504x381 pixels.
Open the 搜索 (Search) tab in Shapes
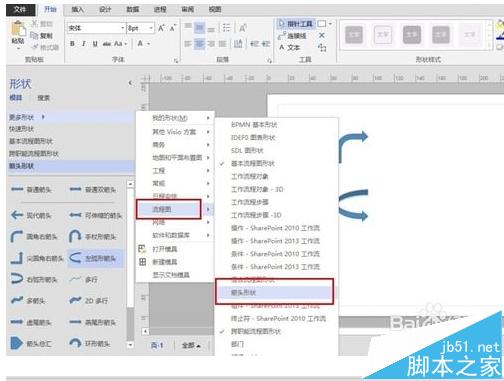tap(43, 98)
